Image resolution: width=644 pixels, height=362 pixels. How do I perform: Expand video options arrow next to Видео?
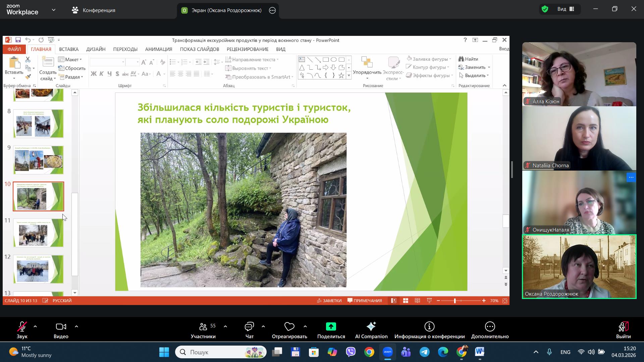pyautogui.click(x=76, y=326)
